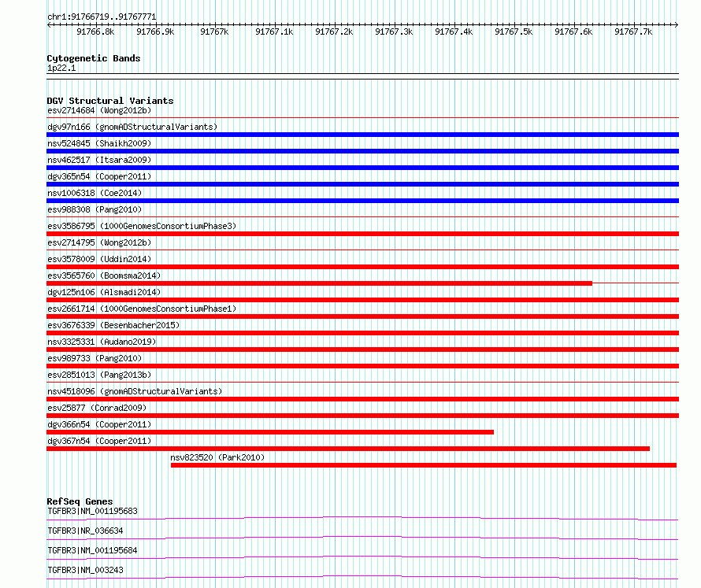Image resolution: width=701 pixels, height=588 pixels.
Task: Open the esv3586795 (1000GenomesConsortiumPhase3) variant
Action: (142, 226)
